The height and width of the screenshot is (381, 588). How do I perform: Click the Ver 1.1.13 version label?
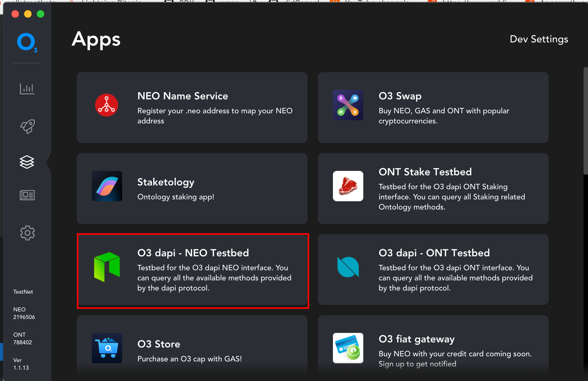click(21, 364)
